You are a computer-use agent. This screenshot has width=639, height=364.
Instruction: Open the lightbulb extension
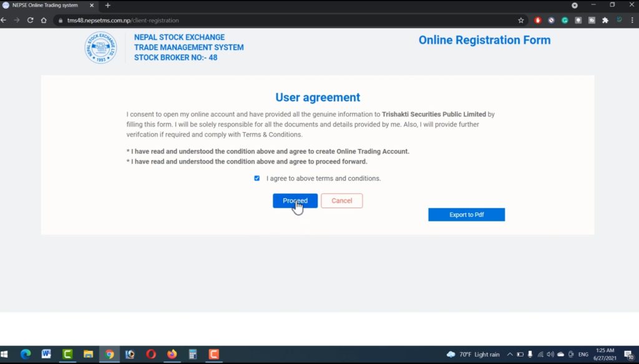(x=578, y=21)
